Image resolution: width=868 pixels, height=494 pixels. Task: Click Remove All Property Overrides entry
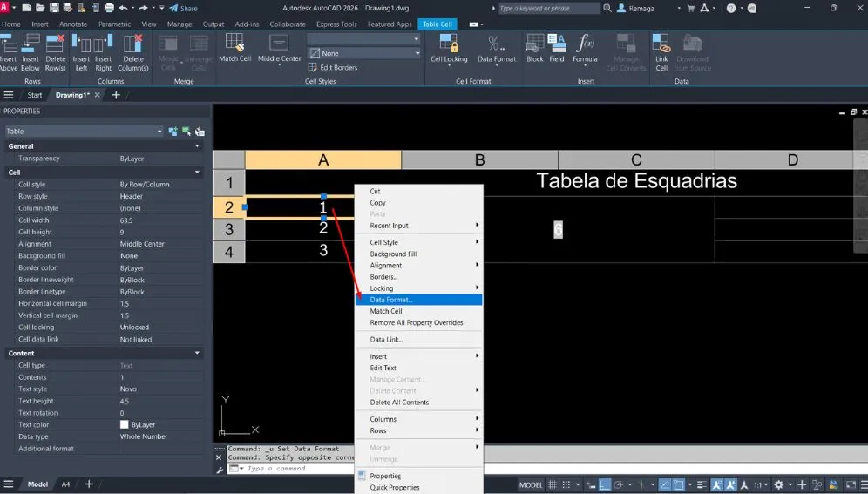418,322
